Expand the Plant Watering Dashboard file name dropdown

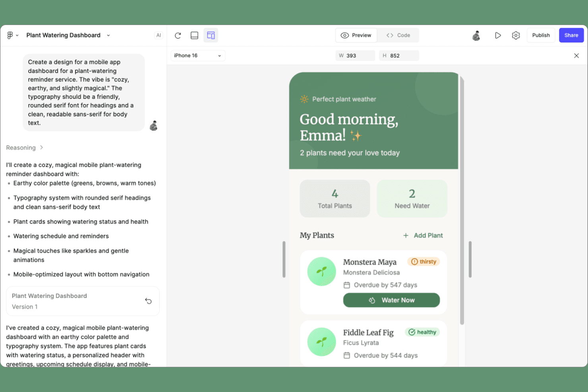108,35
